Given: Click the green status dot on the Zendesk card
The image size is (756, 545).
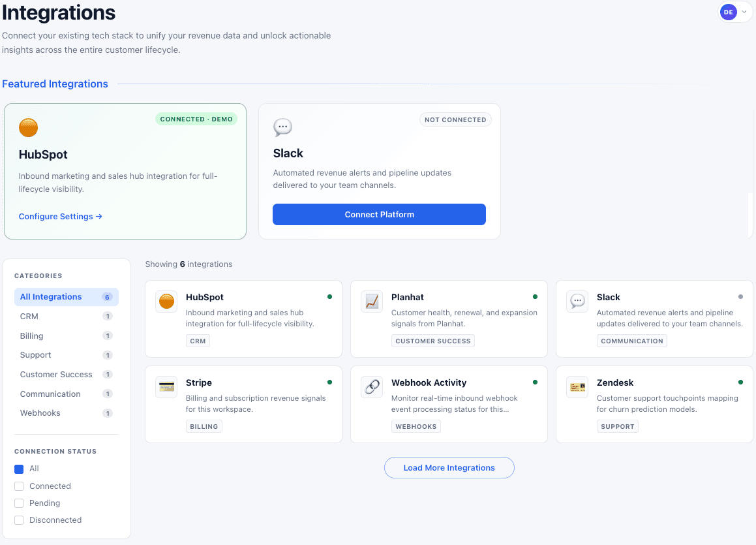Looking at the screenshot, I should [740, 382].
